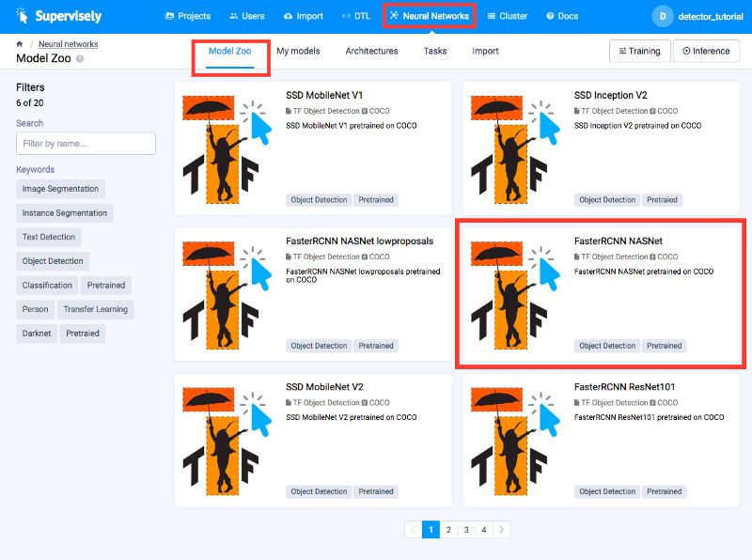
Task: Open the FasterRCNN ResNet101 model title
Action: (624, 387)
